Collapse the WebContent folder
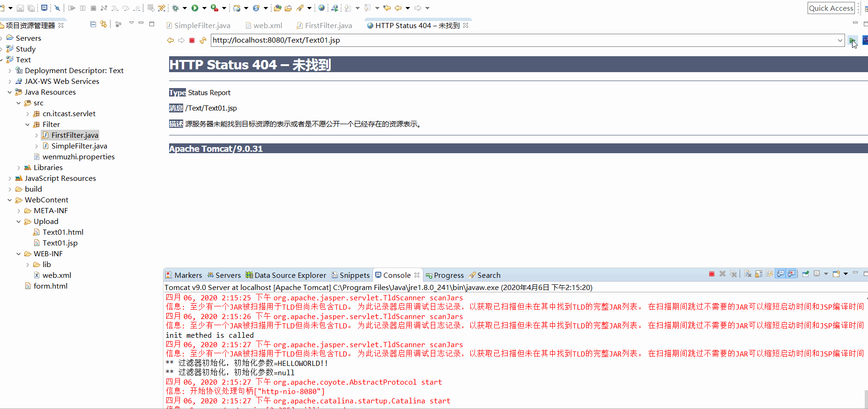The width and height of the screenshot is (868, 409). point(10,200)
